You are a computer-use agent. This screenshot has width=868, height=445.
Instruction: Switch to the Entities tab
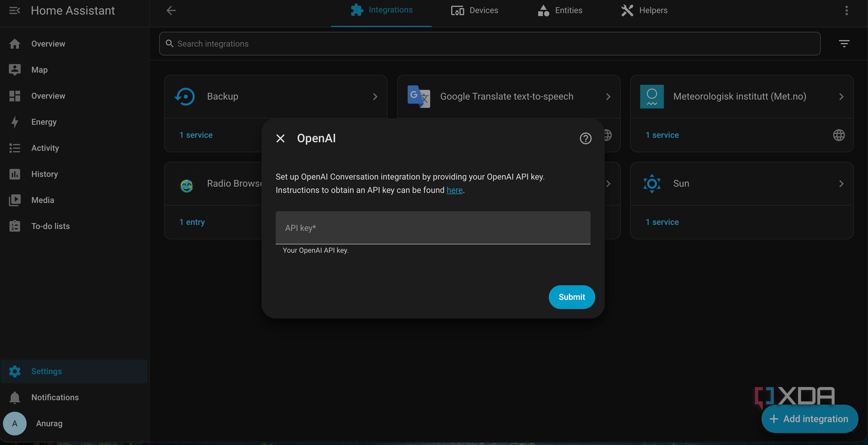point(560,11)
